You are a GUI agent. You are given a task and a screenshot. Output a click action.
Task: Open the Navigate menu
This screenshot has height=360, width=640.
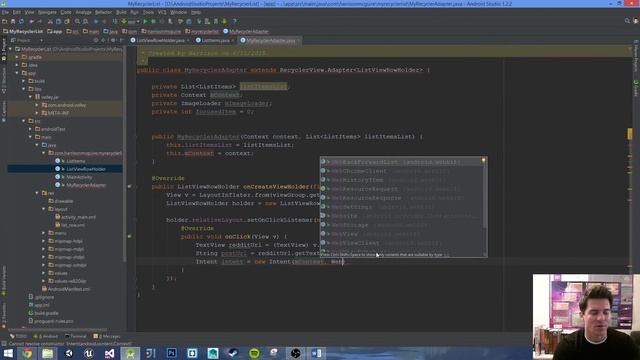pos(47,12)
